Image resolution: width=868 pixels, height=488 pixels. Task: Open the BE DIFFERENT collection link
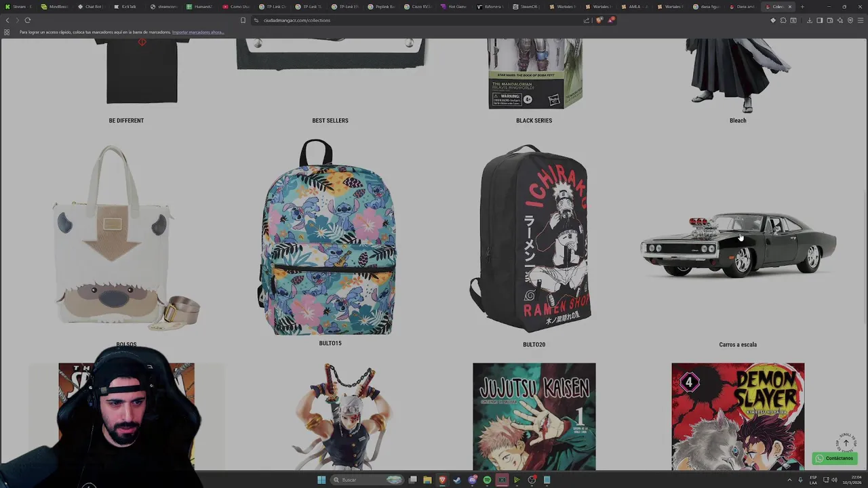click(x=126, y=121)
